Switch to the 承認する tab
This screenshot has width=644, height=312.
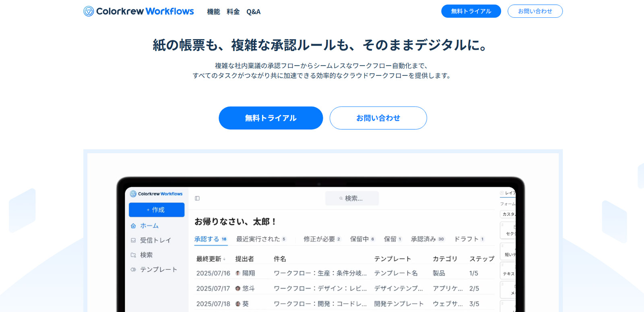click(211, 239)
